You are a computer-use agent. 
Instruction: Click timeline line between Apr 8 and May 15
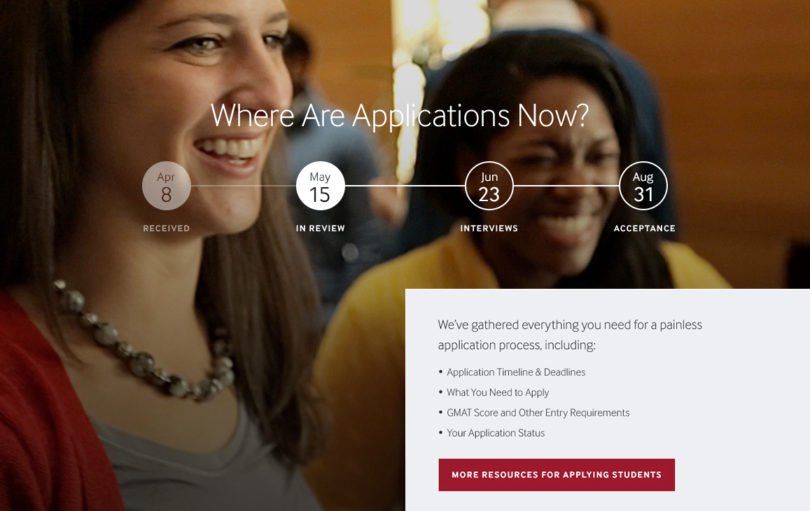tap(243, 186)
